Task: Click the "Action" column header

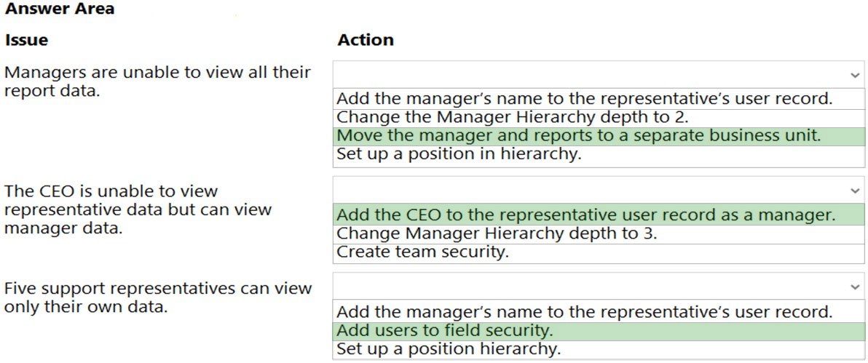Action: [x=366, y=40]
